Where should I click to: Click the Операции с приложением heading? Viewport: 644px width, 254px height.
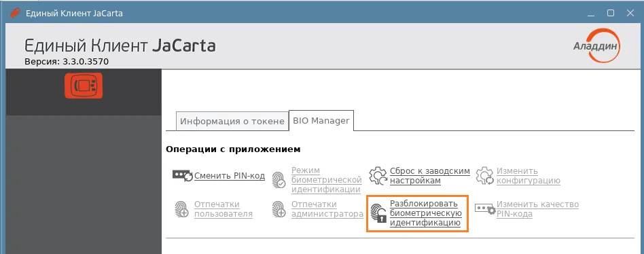(233, 149)
